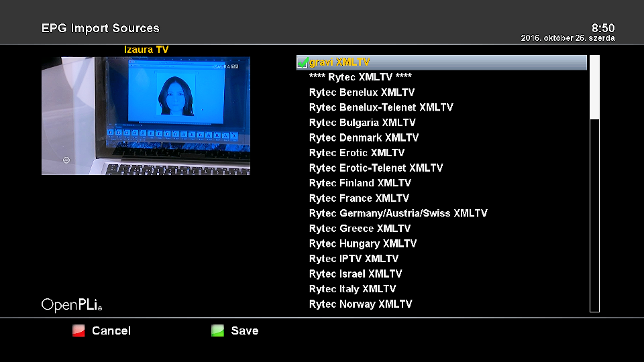The width and height of the screenshot is (644, 362).
Task: Click the Izaura TV channel name
Action: point(146,50)
